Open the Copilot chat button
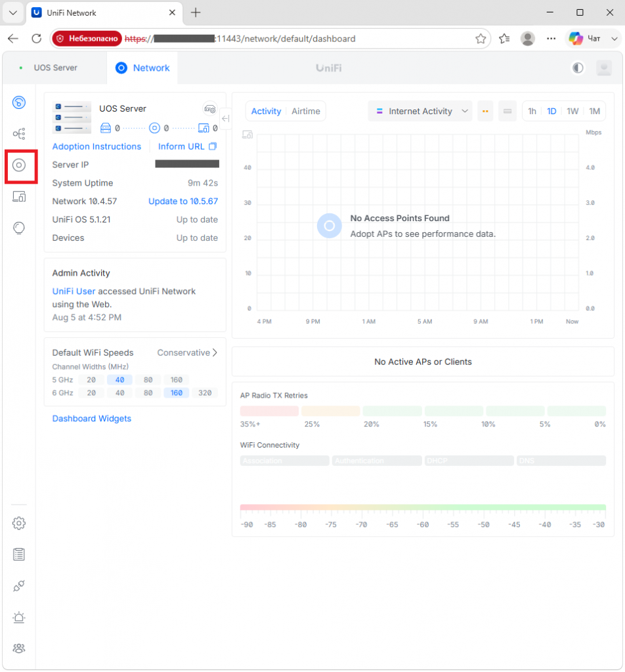The image size is (625, 672). [585, 39]
